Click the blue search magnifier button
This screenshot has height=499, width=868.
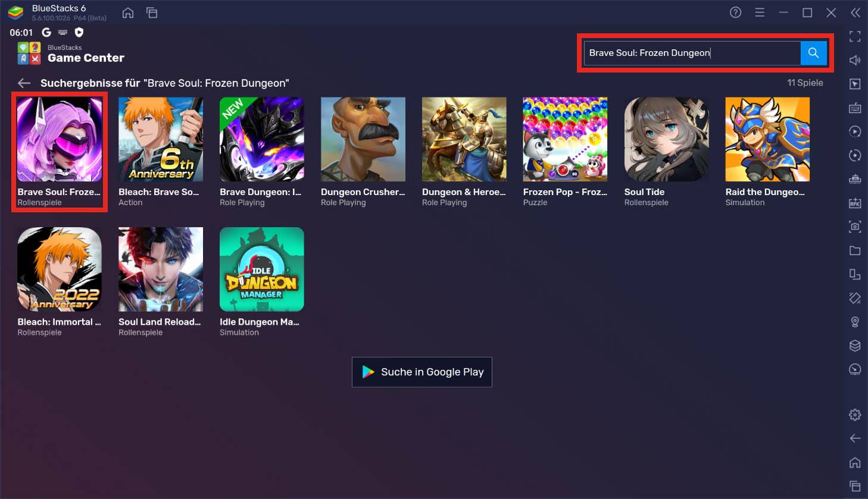813,53
